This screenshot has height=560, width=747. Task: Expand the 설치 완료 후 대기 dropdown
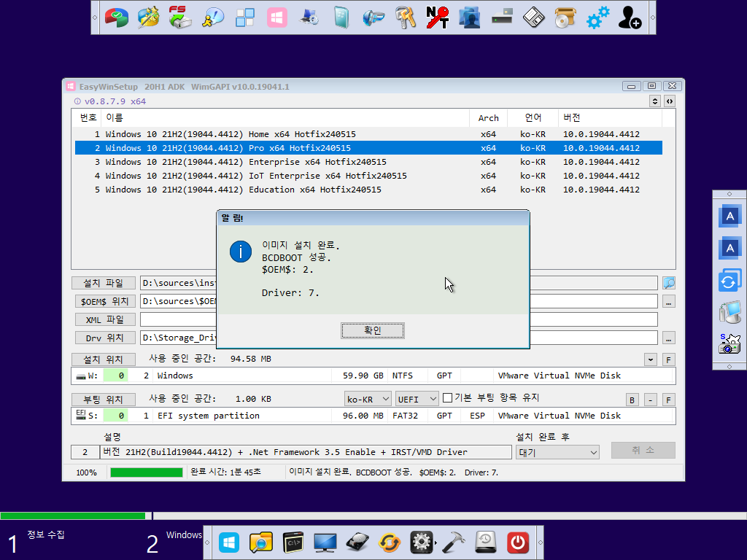click(x=557, y=452)
